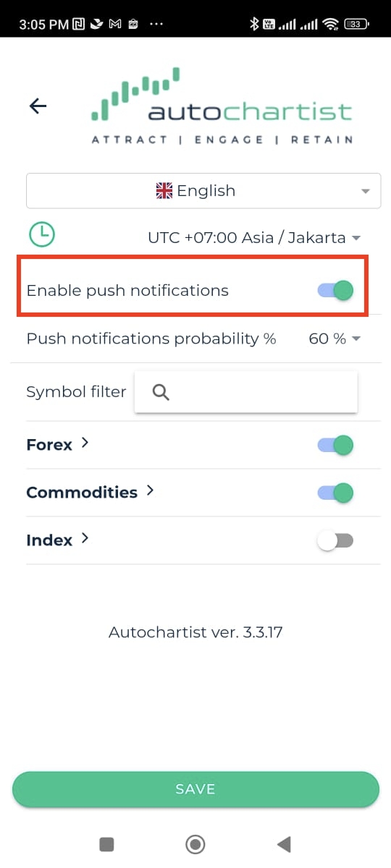Screen dimensions: 391x868
Task: Expand the Forex category chevron
Action: [85, 443]
